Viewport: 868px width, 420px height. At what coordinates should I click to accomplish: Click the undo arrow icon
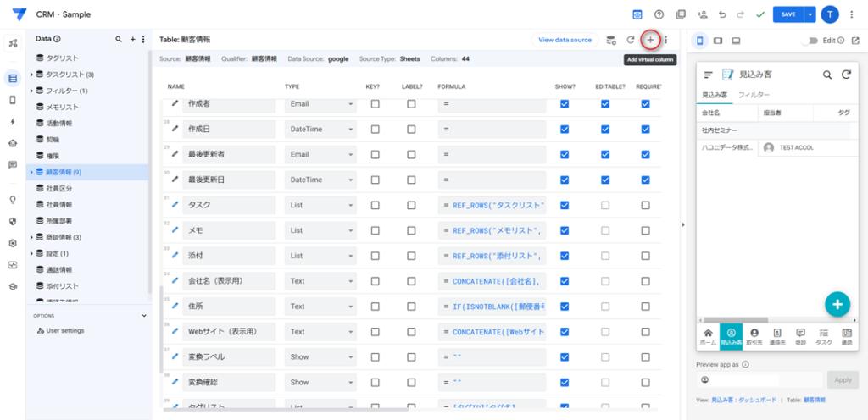[722, 15]
